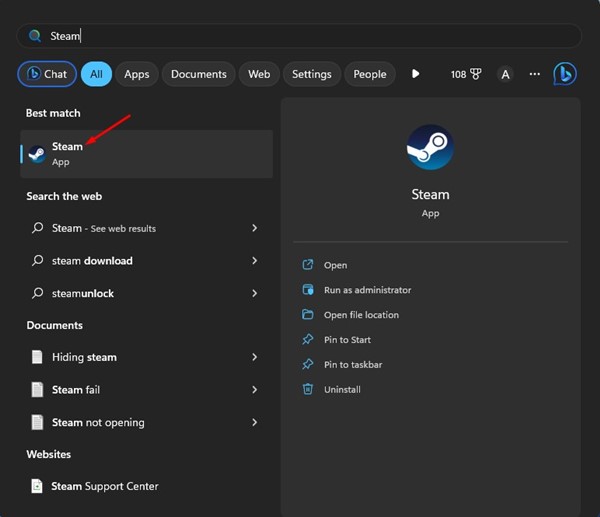Expand the Hiding steam document chevron

click(x=254, y=357)
